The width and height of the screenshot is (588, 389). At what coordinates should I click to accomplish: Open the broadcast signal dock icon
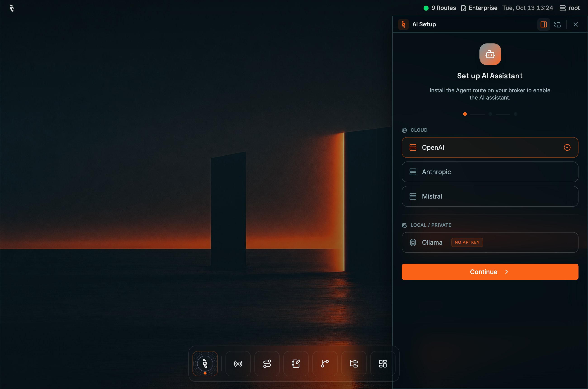click(238, 364)
